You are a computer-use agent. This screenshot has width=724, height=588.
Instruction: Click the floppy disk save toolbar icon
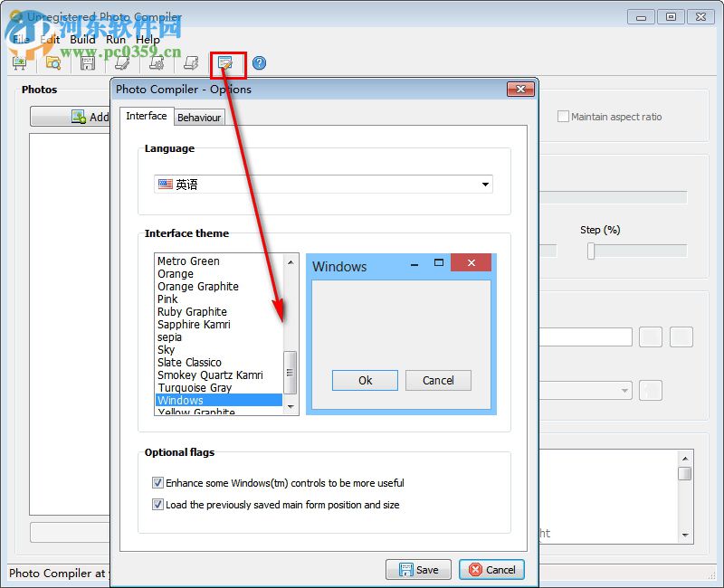88,62
